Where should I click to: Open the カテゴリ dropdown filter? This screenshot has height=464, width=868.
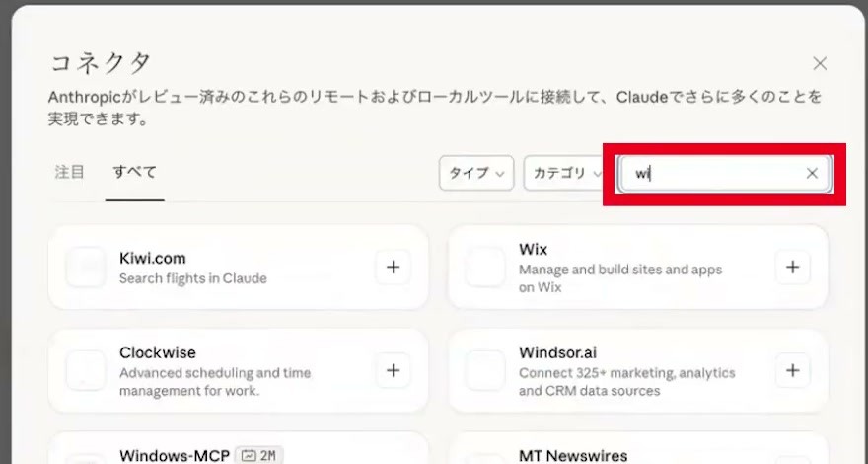[563, 174]
